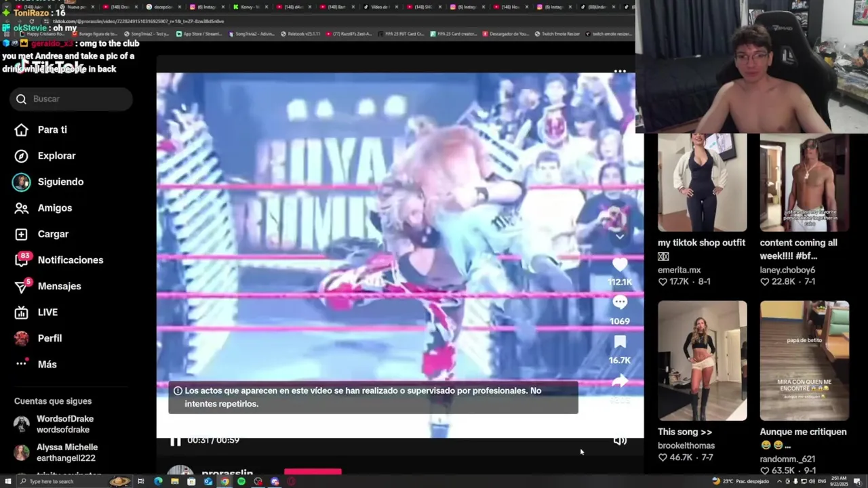Go to next video with the down chevron
This screenshot has width=868, height=488.
[620, 237]
